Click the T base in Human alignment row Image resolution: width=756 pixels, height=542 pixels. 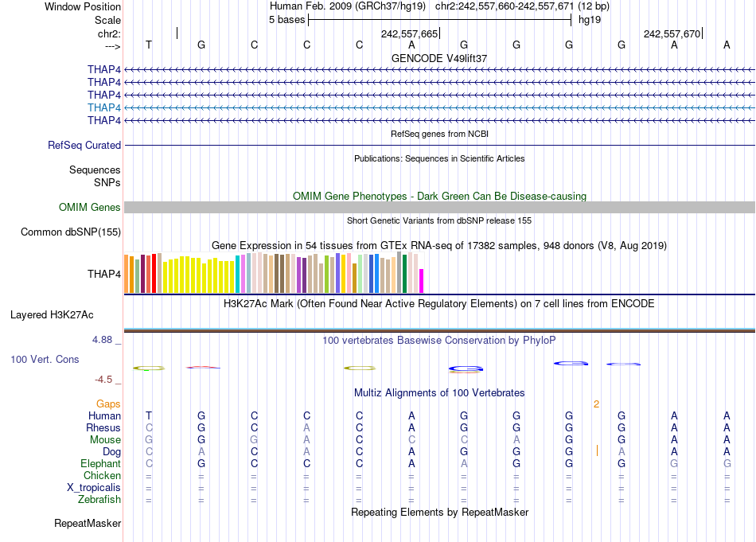tap(149, 415)
